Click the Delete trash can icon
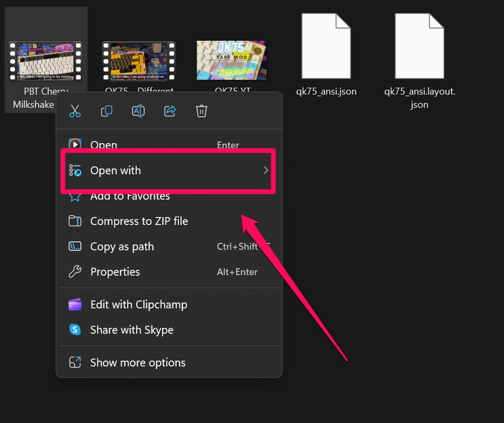 [202, 111]
